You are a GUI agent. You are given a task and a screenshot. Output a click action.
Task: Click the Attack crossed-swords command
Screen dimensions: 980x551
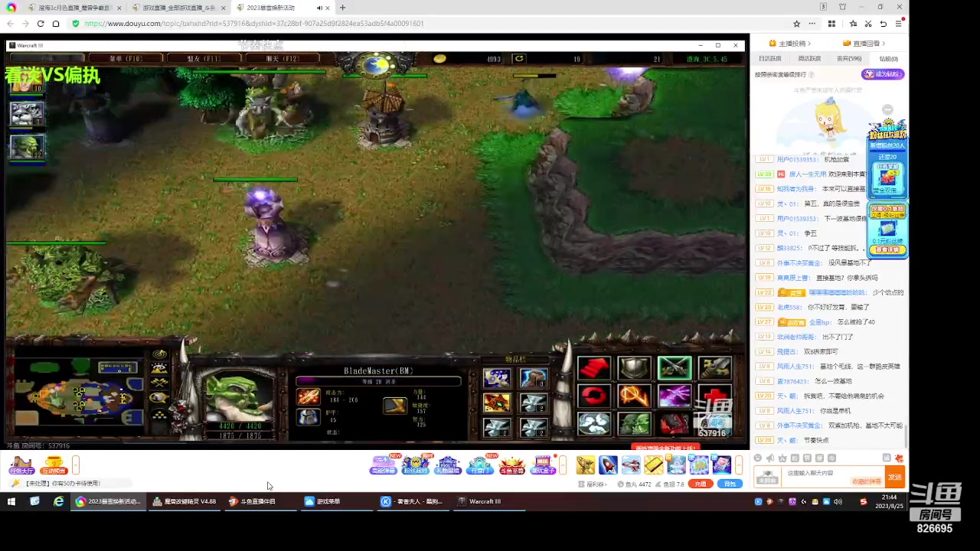pyautogui.click(x=675, y=369)
